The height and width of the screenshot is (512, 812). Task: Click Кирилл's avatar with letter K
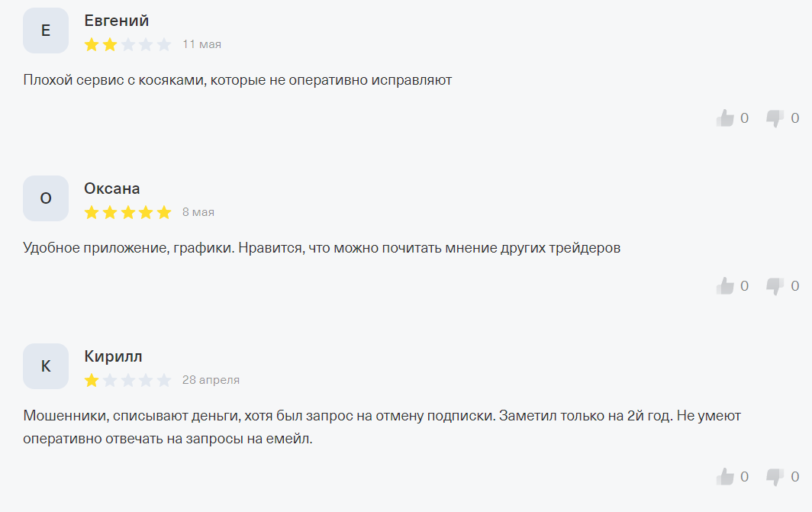click(x=46, y=366)
